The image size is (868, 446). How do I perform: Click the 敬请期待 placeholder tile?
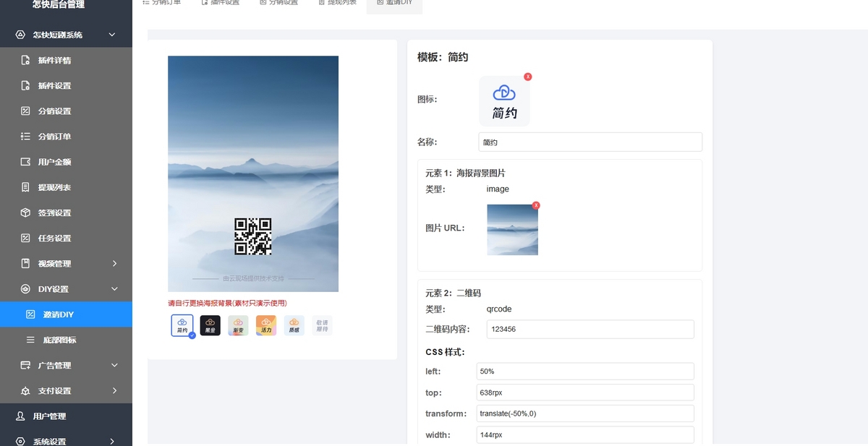point(322,325)
